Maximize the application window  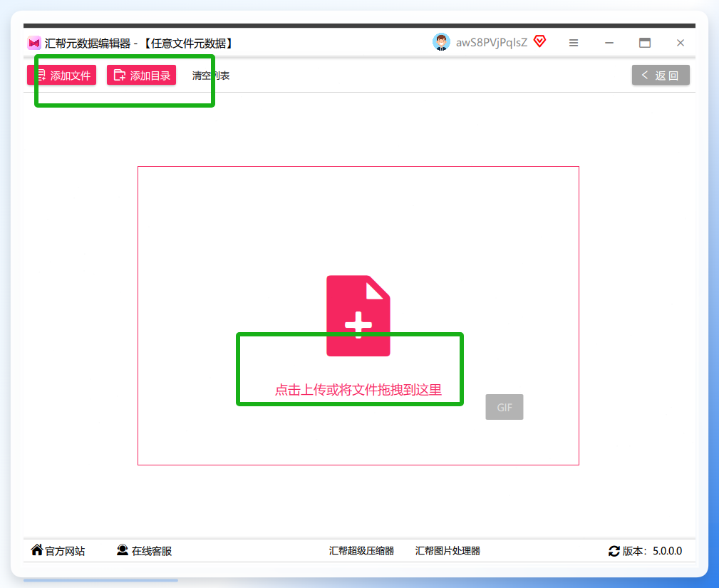tap(645, 43)
